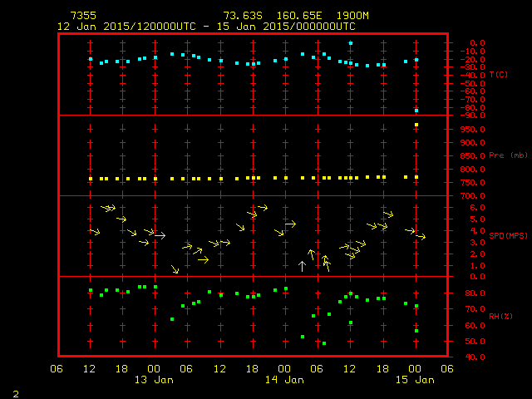Click the elevation value 1900M
Image resolution: width=532 pixels, height=399 pixels.
[354, 16]
